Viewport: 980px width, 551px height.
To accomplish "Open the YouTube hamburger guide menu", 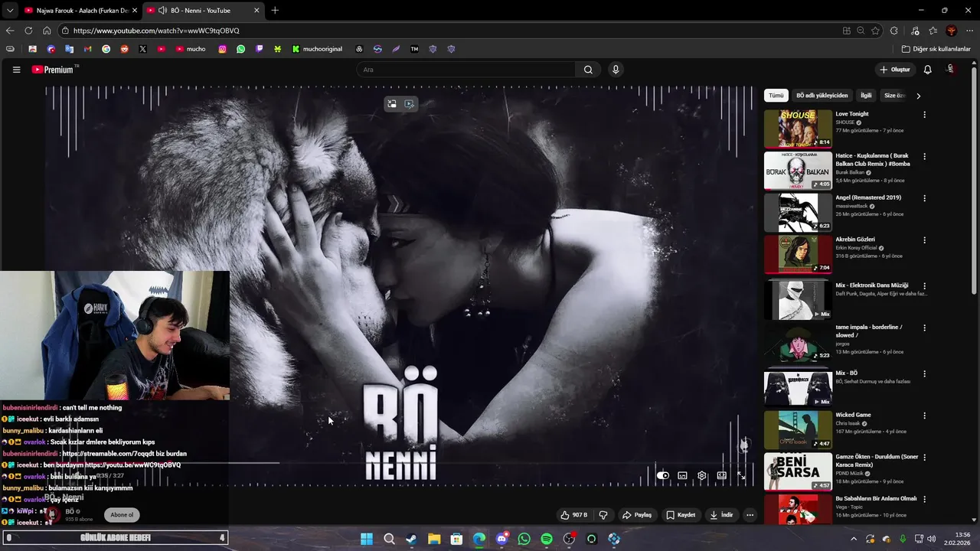I will (x=16, y=70).
